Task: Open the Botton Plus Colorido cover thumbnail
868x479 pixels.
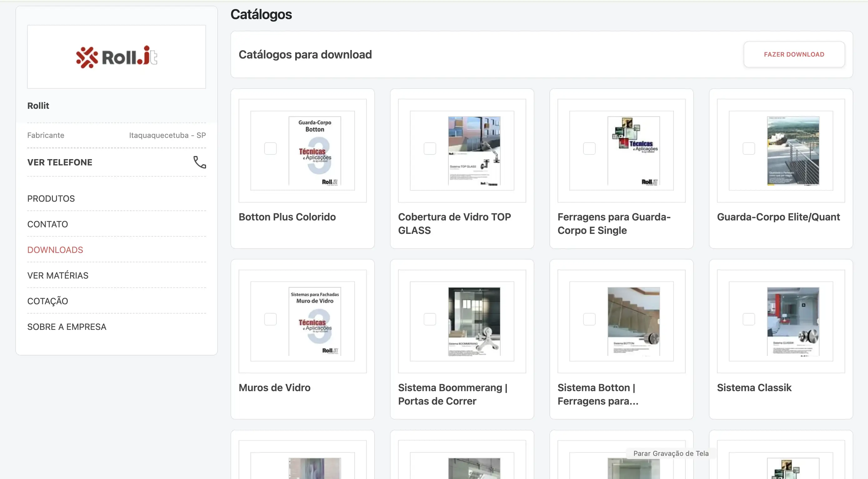Action: 314,151
